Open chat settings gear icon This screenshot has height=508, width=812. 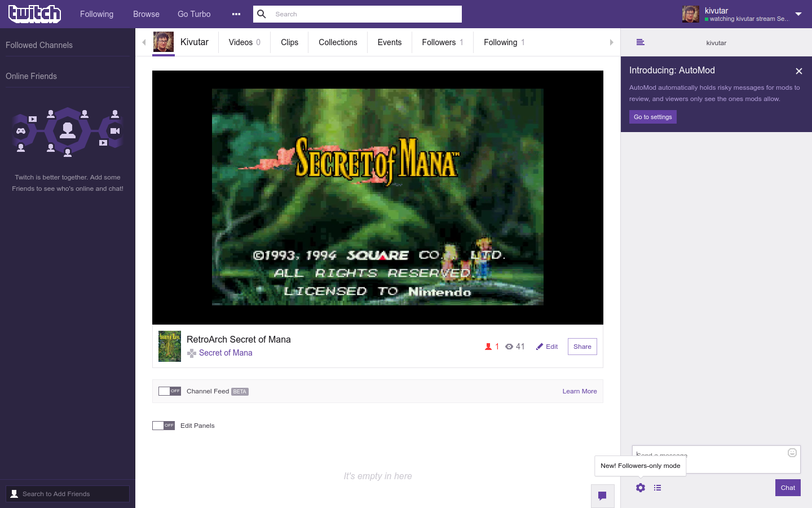click(x=641, y=488)
